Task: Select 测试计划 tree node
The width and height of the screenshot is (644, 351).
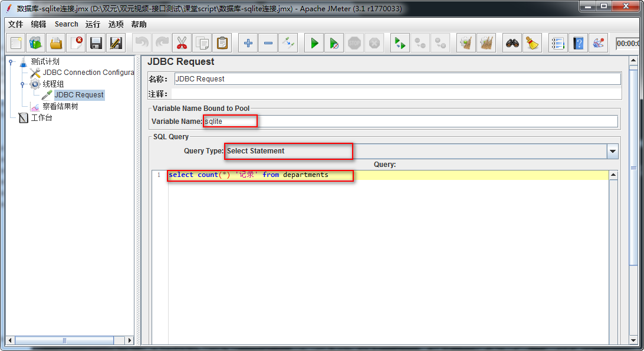Action: (x=45, y=62)
